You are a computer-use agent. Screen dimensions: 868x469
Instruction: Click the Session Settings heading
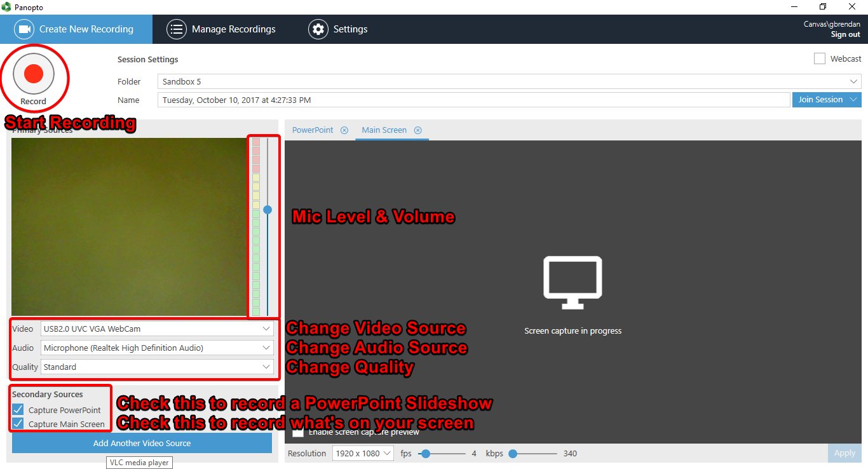pos(148,60)
